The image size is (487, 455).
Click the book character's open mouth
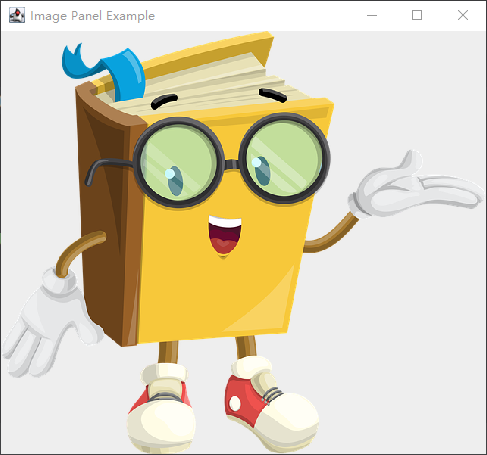225,235
